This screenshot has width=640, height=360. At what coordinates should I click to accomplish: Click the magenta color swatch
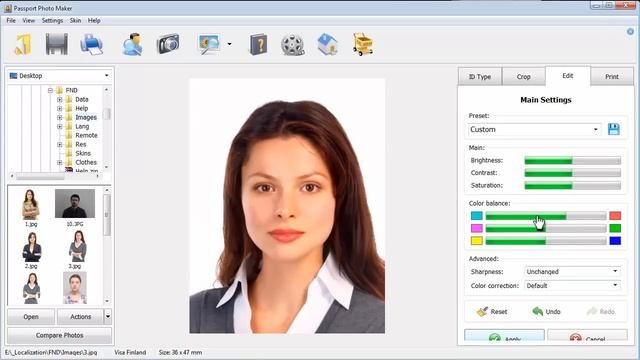click(x=476, y=228)
